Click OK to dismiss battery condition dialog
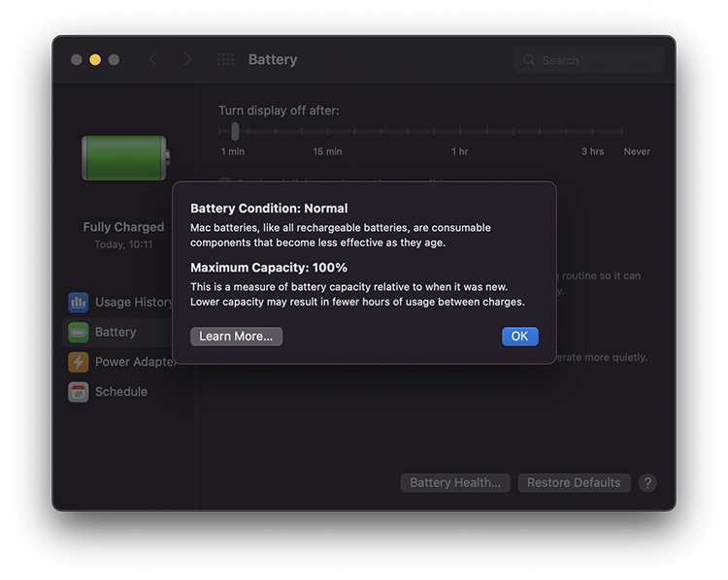The width and height of the screenshot is (728, 580). 519,336
